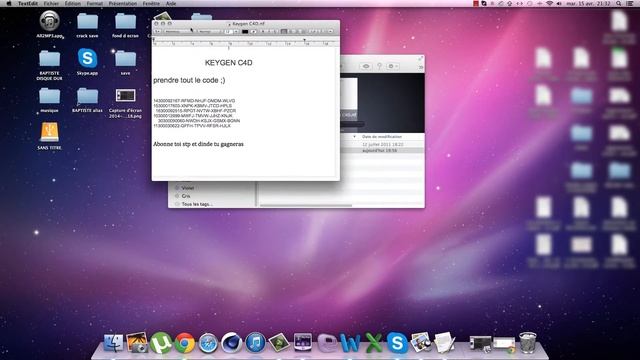Screen dimensions: 640x360
Task: Launch Cinema 4D from the Dock
Action: [x=232, y=343]
